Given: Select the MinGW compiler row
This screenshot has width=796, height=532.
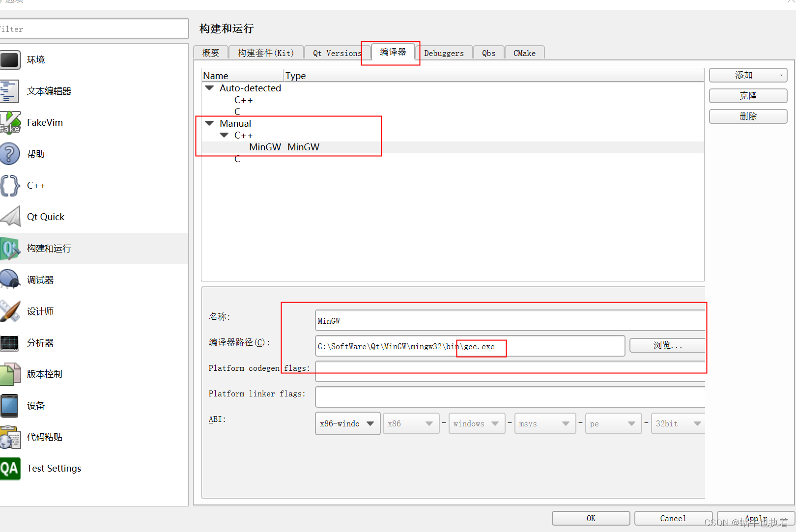Looking at the screenshot, I should pyautogui.click(x=453, y=147).
